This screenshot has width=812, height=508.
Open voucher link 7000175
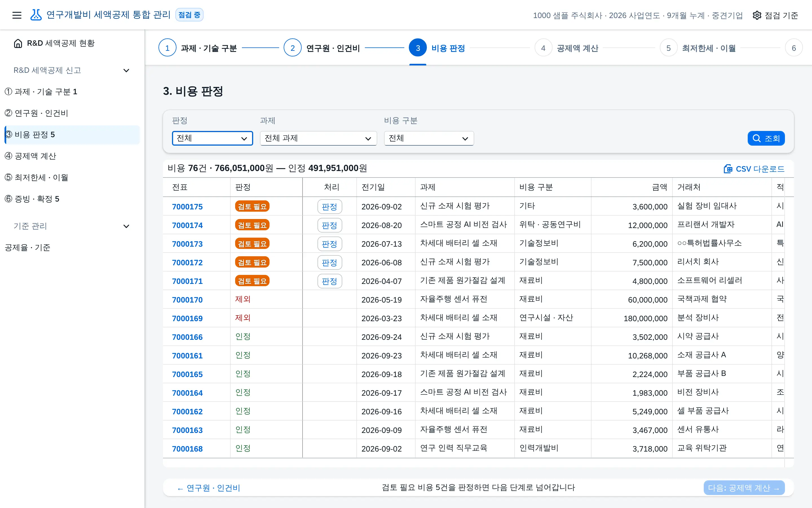[187, 207]
